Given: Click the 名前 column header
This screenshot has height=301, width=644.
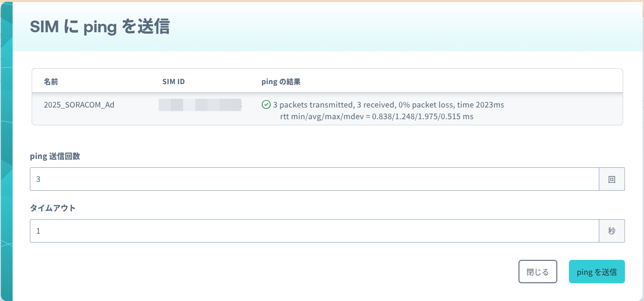Looking at the screenshot, I should pos(51,82).
